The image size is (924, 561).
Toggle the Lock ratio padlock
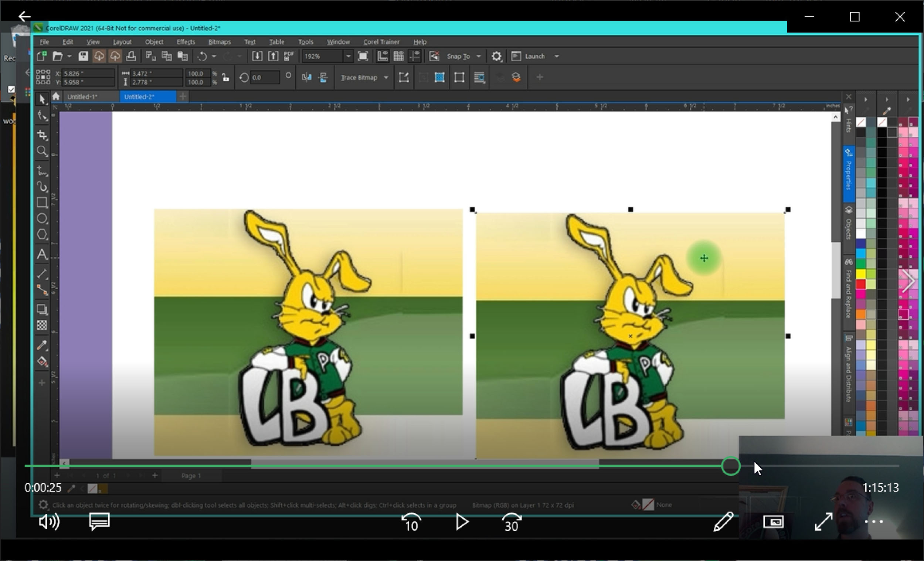coord(225,78)
